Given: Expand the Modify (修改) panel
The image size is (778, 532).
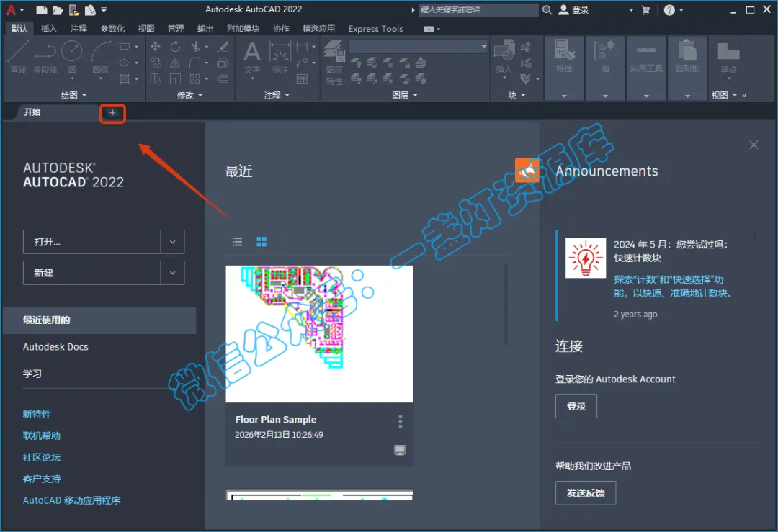Looking at the screenshot, I should coord(190,95).
